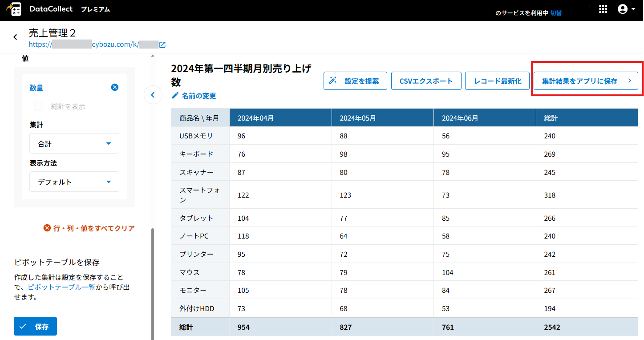Click the magic wand 設定を提案 icon

[x=332, y=81]
